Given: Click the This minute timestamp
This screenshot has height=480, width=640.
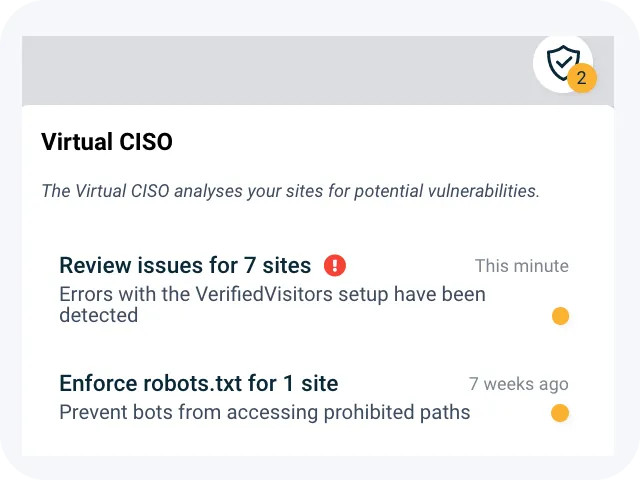Looking at the screenshot, I should (521, 266).
